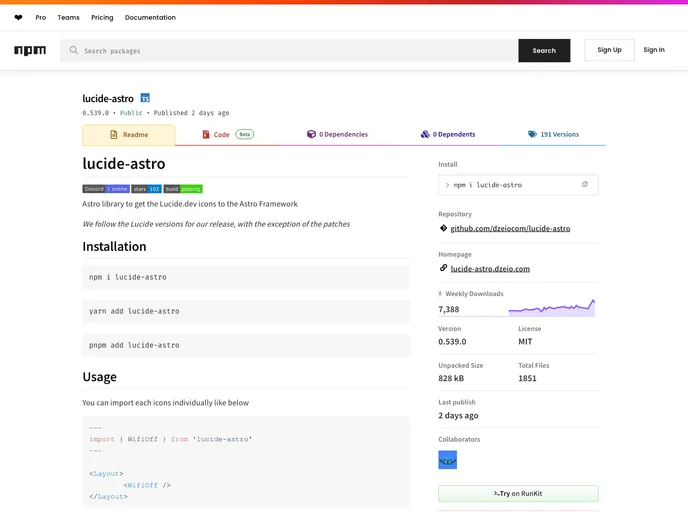This screenshot has width=688, height=512.
Task: Select 'npm i lucide-astro' under Installation
Action: point(128,277)
